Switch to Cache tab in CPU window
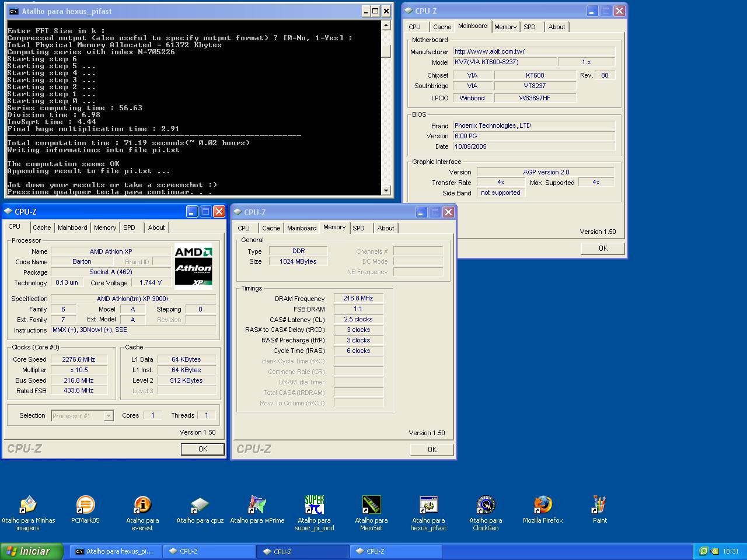 42,228
